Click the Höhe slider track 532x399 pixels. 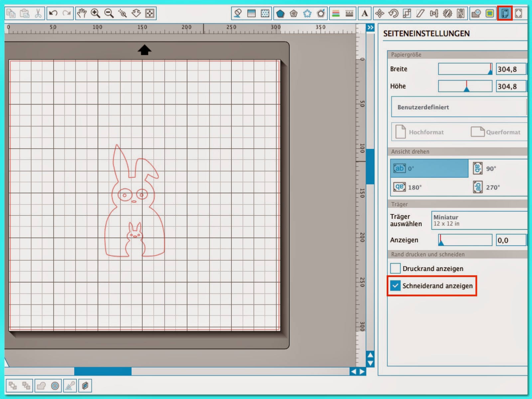pos(465,86)
